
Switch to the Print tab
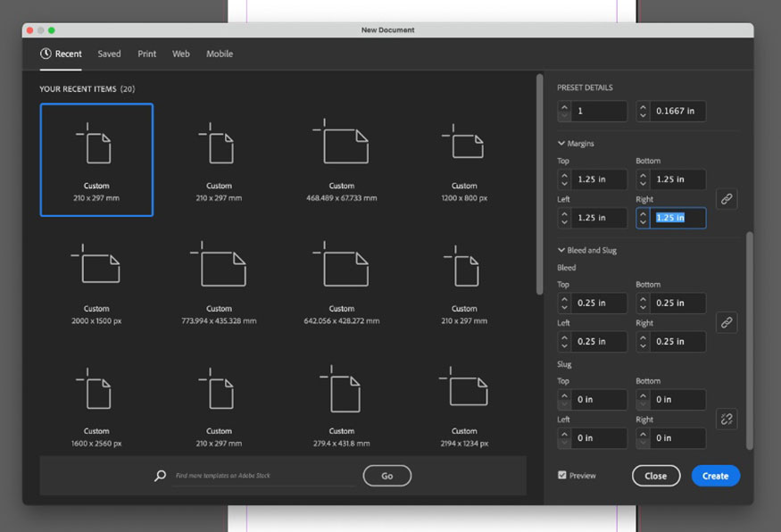click(x=147, y=54)
